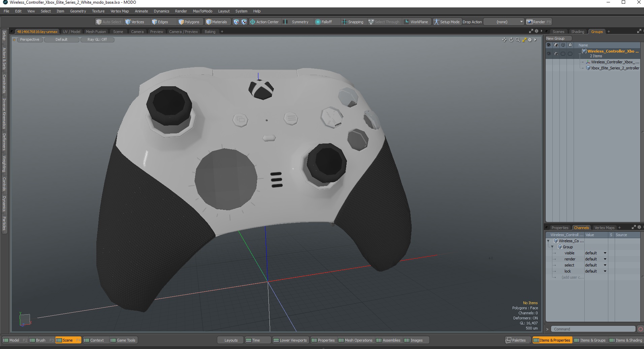Click the Xbox_Elite_Series_2_ontroller mesh icon
Image resolution: width=644 pixels, height=349 pixels.
pyautogui.click(x=588, y=68)
